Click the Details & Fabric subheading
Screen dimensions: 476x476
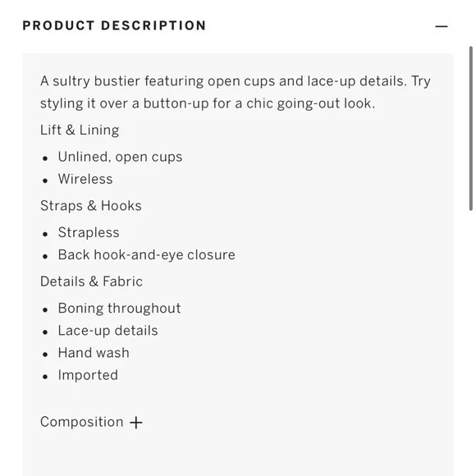pos(91,281)
